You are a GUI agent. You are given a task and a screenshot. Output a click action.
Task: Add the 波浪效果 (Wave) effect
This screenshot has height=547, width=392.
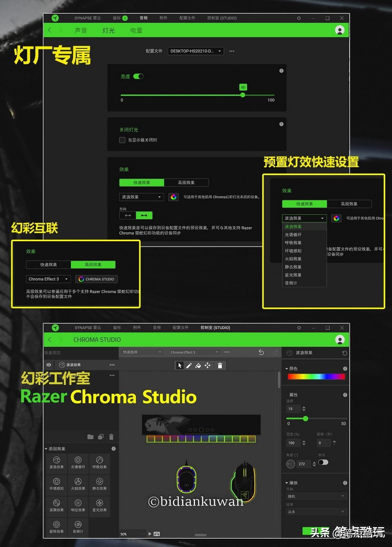[56, 463]
